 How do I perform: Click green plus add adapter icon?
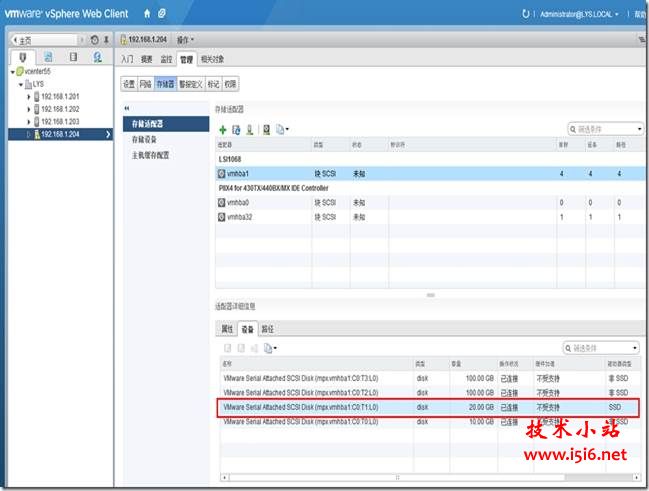pos(223,130)
